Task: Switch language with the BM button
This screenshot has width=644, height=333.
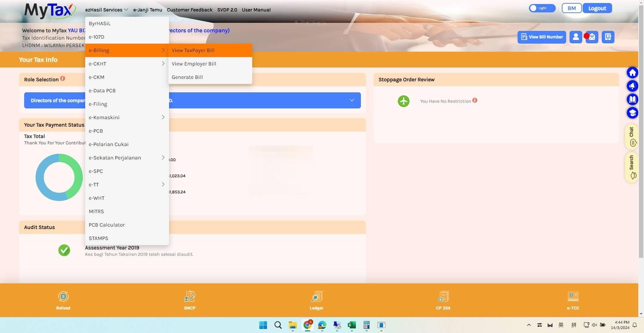Action: pyautogui.click(x=572, y=8)
